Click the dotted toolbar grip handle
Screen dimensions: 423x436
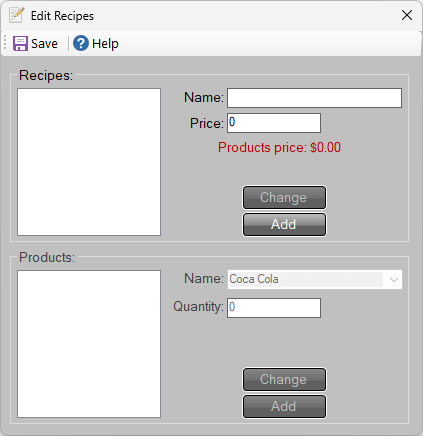click(x=5, y=43)
